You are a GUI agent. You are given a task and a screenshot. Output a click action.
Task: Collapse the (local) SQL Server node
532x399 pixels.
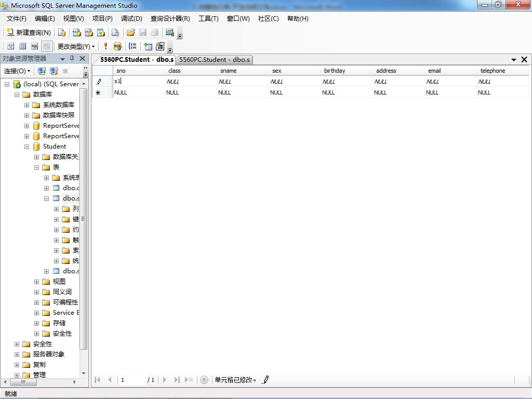pos(7,84)
